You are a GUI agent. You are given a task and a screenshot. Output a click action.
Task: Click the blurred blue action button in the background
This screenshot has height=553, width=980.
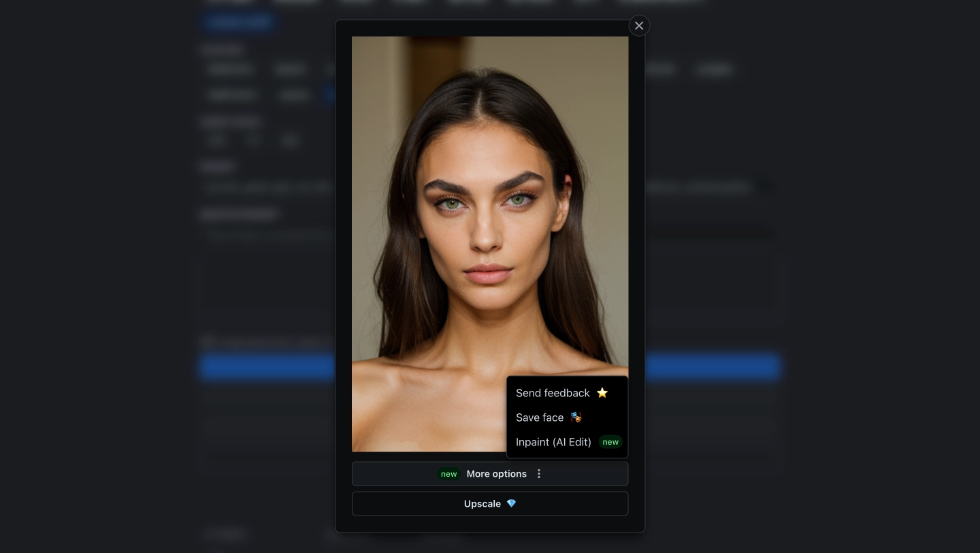(267, 367)
